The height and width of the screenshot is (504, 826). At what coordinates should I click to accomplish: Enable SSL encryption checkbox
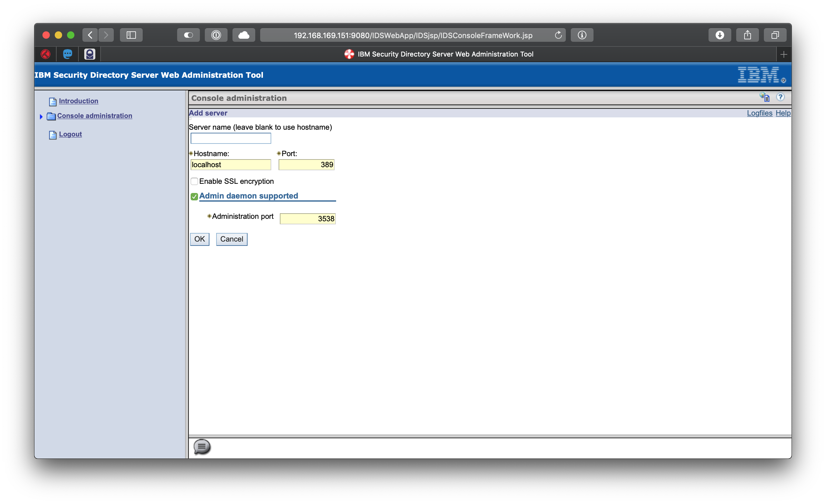[x=194, y=181]
